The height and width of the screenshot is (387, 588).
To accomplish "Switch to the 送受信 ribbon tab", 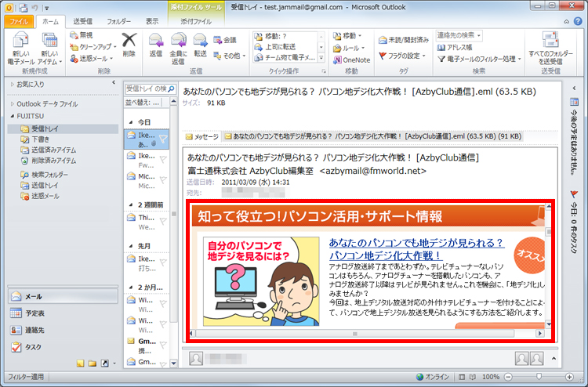I will [82, 21].
